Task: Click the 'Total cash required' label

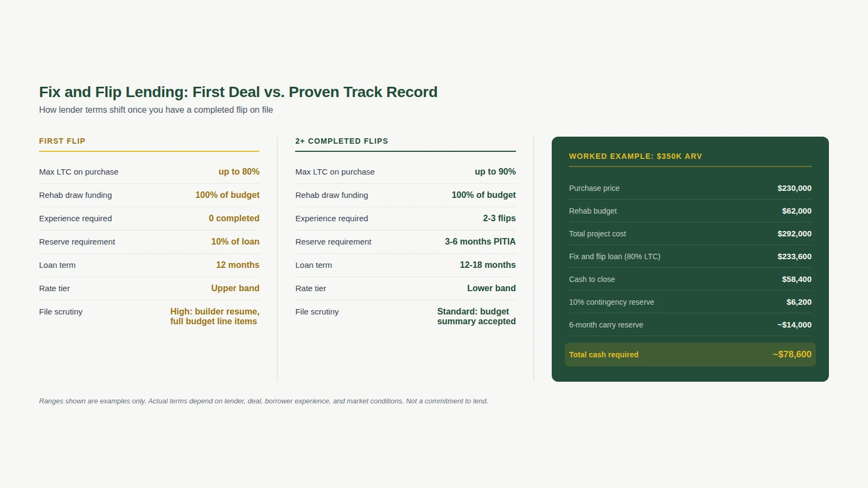Action: [x=604, y=355]
